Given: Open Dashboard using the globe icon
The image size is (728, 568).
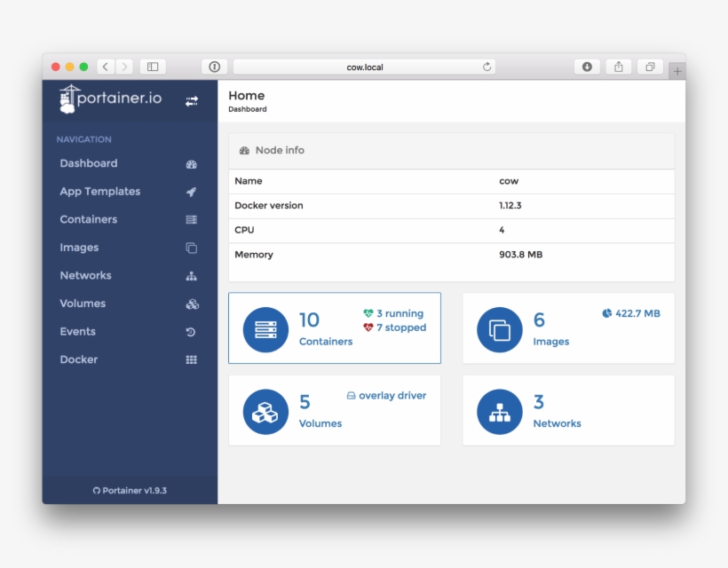Looking at the screenshot, I should click(x=191, y=164).
